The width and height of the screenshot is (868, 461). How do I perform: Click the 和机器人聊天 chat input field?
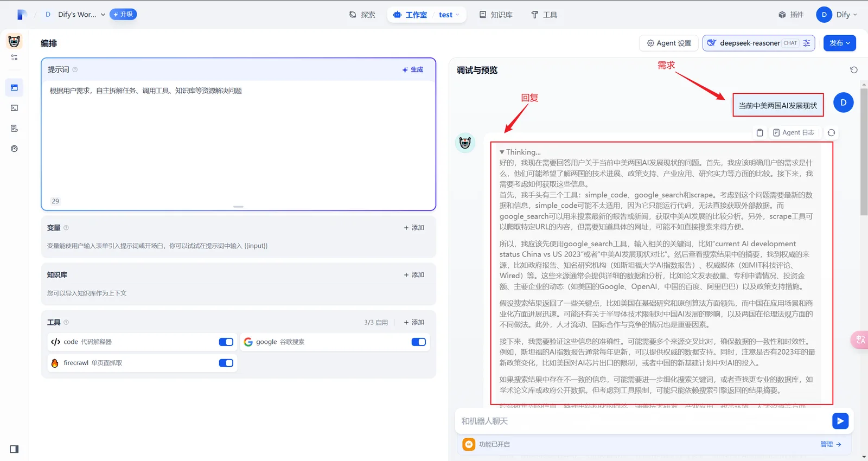pyautogui.click(x=643, y=421)
